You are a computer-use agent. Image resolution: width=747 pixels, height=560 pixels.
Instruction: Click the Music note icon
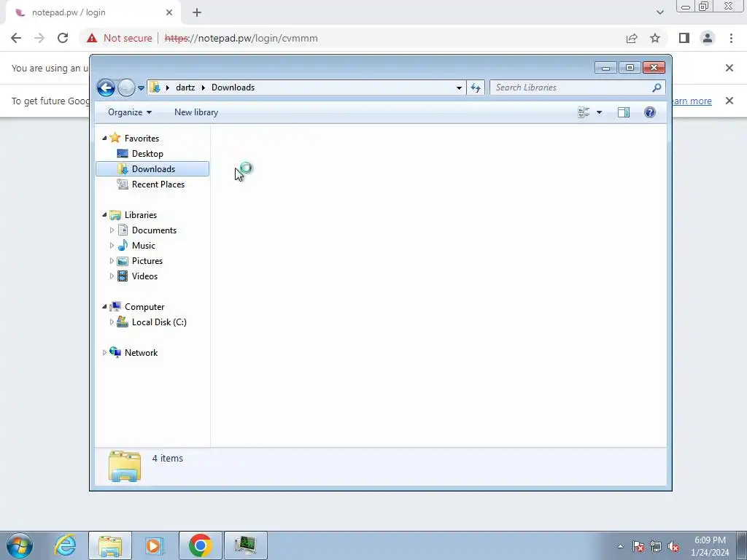[x=123, y=245]
